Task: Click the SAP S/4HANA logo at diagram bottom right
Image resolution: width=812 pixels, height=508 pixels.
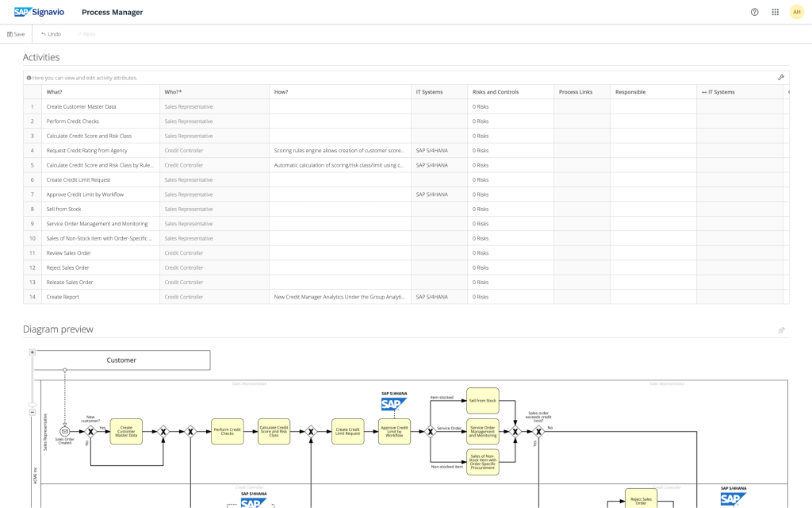Action: pyautogui.click(x=731, y=500)
